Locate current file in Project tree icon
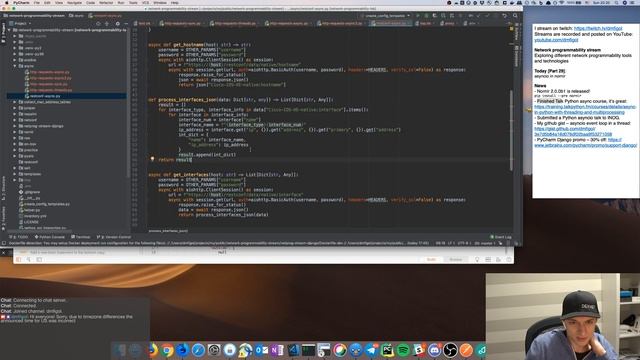The width and height of the screenshot is (640, 360). click(x=98, y=24)
